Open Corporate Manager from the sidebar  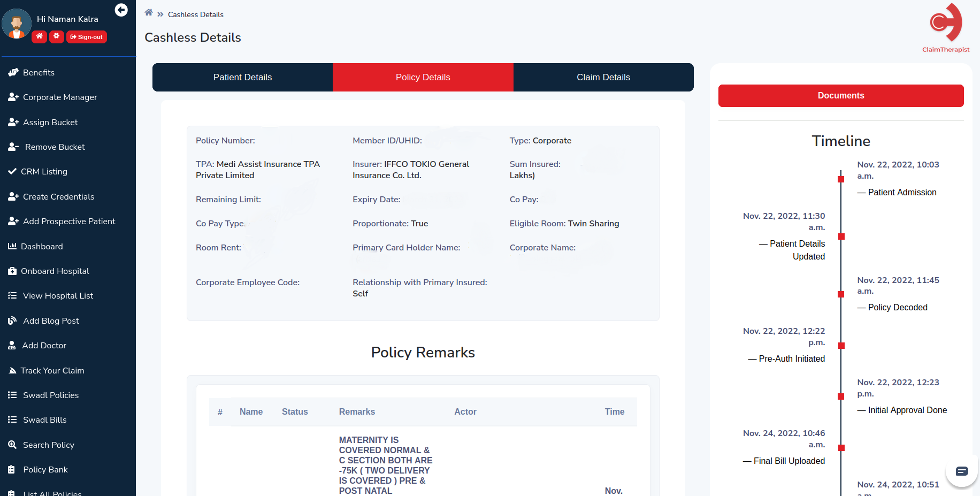click(60, 97)
